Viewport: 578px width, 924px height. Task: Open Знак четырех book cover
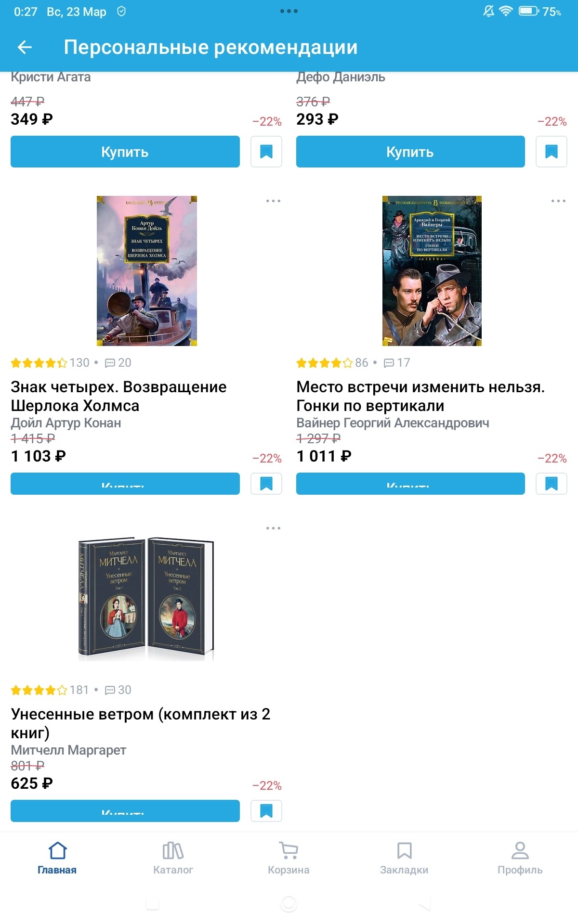(x=147, y=271)
